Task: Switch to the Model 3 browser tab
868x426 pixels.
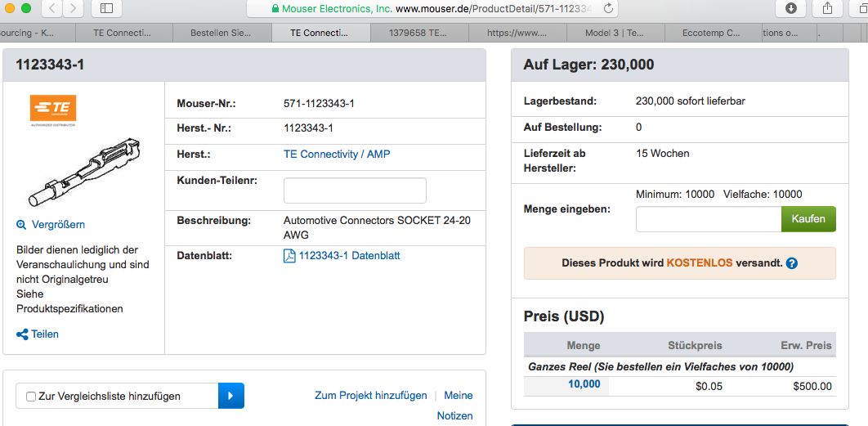Action: [x=615, y=34]
